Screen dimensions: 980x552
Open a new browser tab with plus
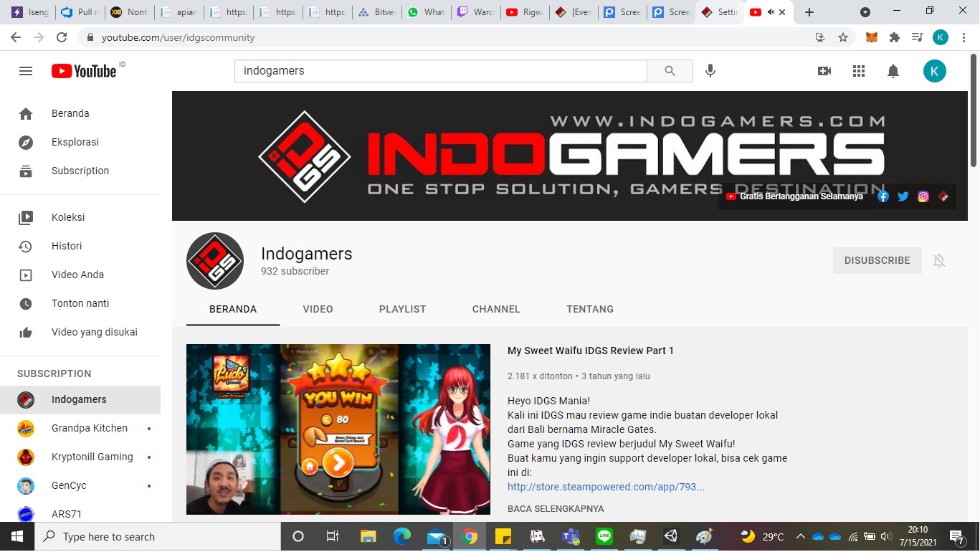click(x=809, y=12)
